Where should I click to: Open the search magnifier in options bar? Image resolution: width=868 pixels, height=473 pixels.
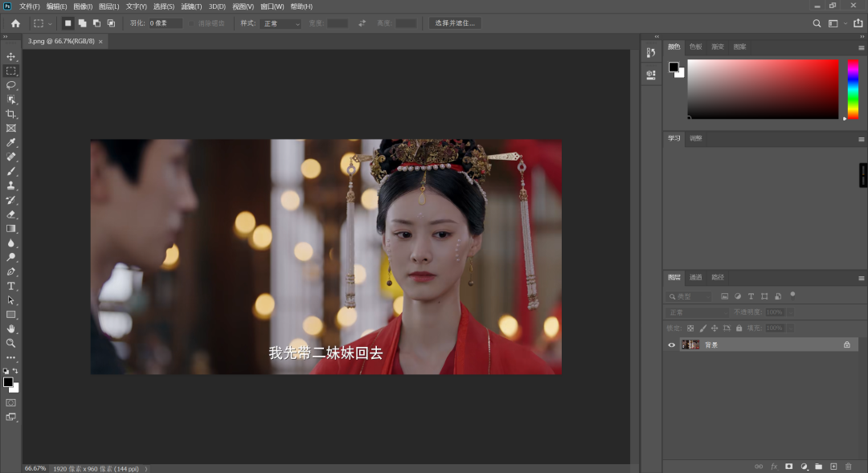coord(817,23)
